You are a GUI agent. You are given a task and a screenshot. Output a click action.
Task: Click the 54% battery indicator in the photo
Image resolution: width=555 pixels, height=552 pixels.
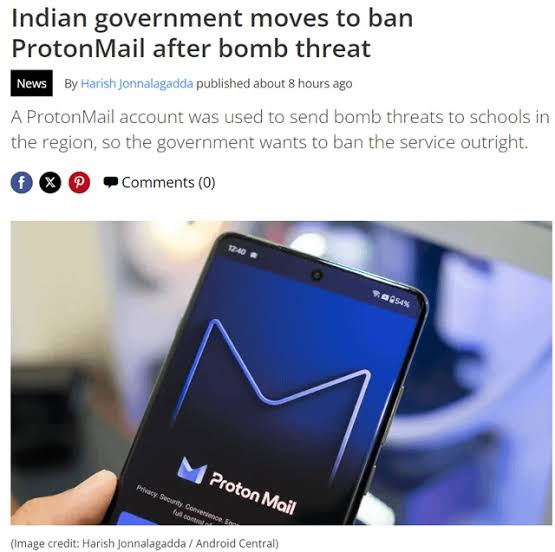(399, 301)
